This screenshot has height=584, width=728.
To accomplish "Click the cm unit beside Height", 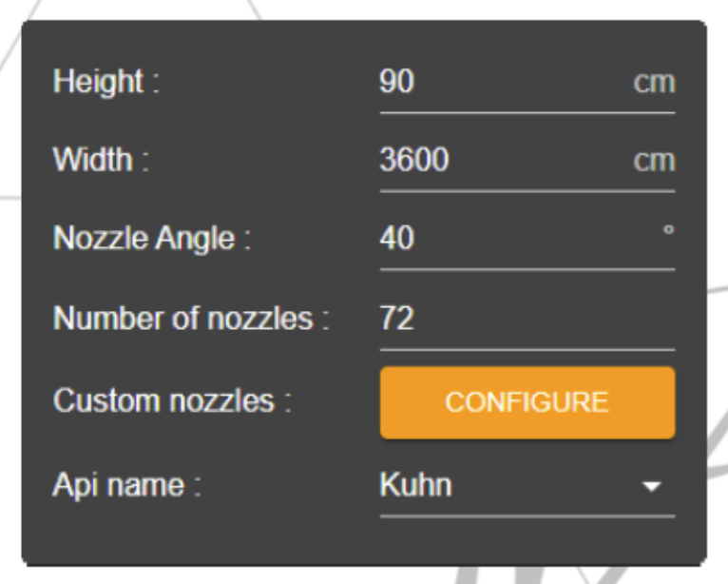I will click(x=654, y=82).
